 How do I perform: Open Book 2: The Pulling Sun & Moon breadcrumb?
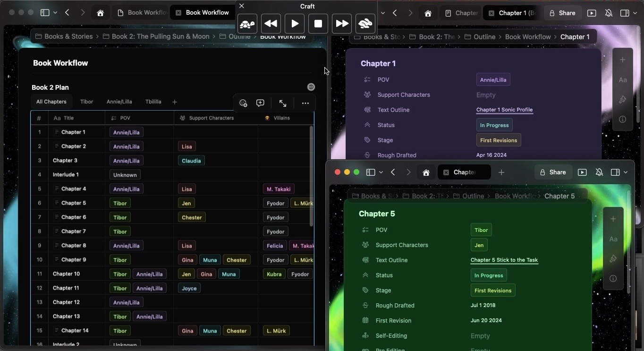pyautogui.click(x=156, y=36)
